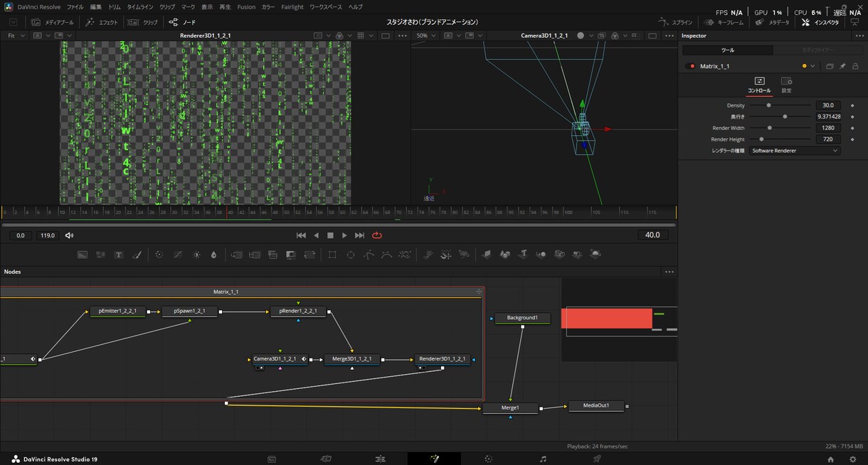This screenshot has width=868, height=465.
Task: Mute audio with the speaker icon
Action: (70, 235)
